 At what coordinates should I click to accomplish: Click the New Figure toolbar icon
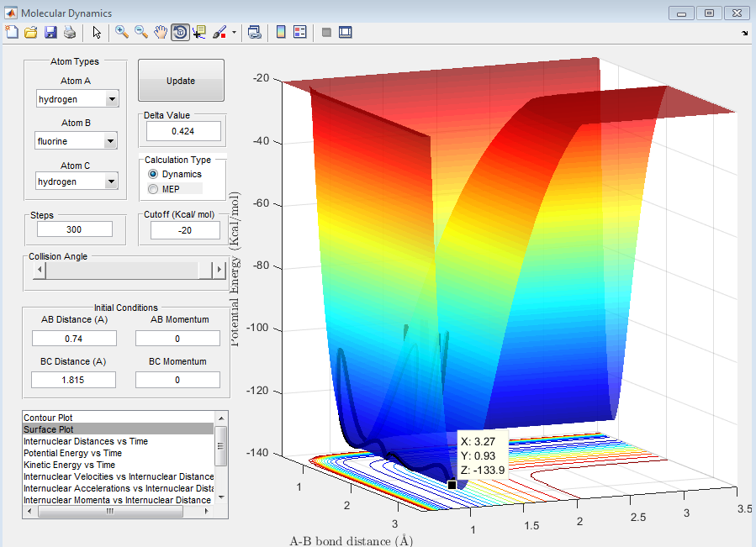coord(12,32)
